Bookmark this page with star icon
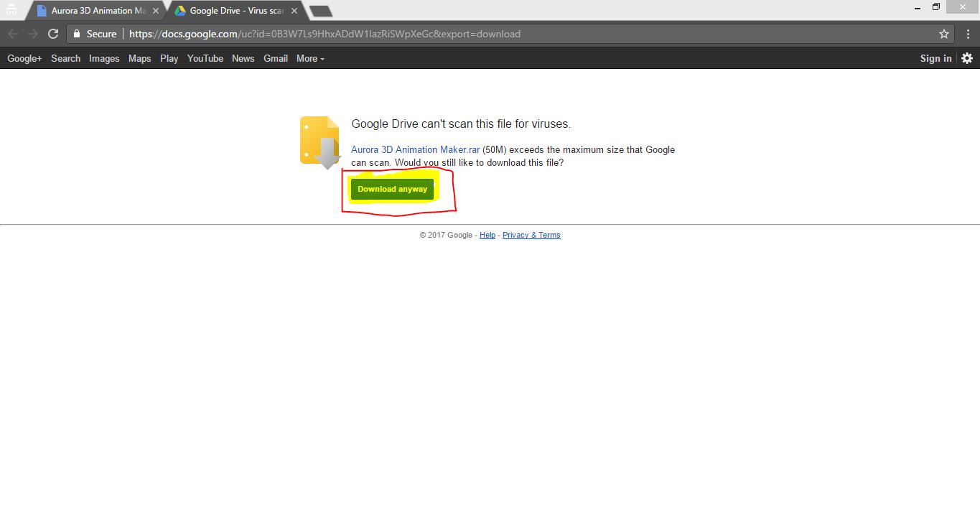 click(x=944, y=34)
